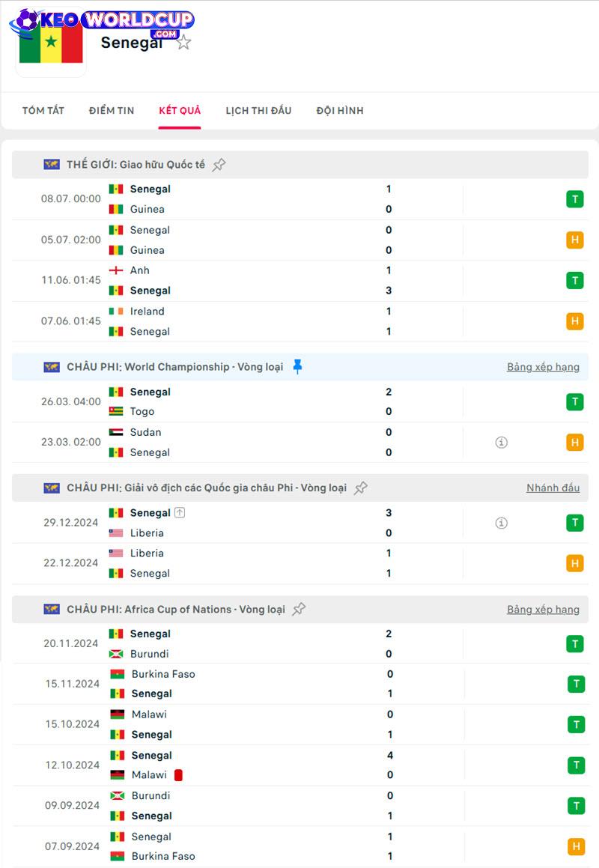
Task: Open Bảng xếp hạng link for Africa Cup of Nations
Action: [x=543, y=610]
